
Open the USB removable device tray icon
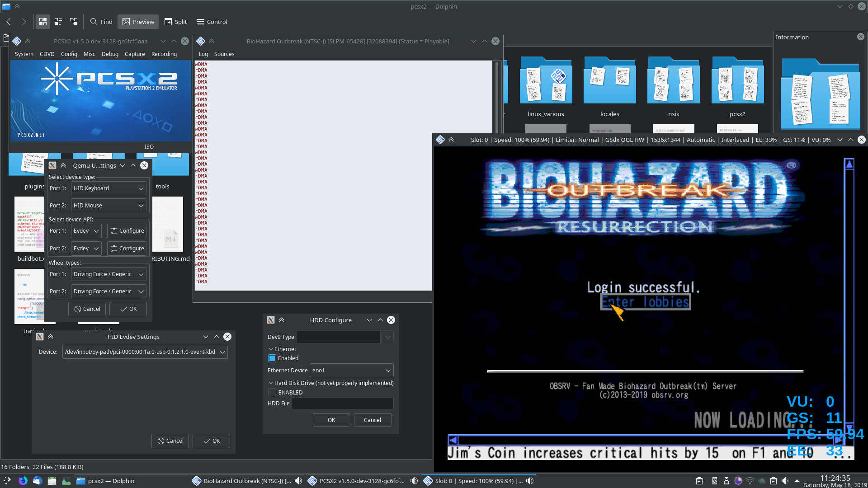tap(726, 481)
